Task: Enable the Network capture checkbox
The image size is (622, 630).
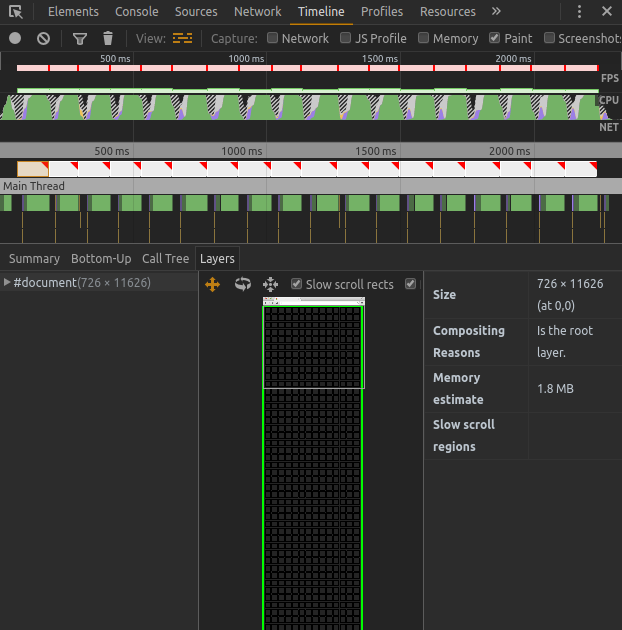Action: click(x=273, y=38)
